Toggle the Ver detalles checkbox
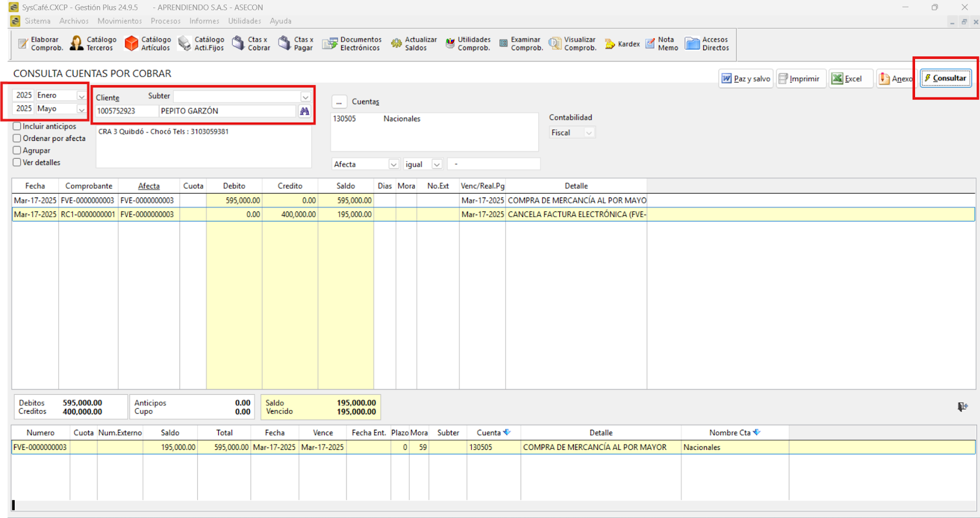The width and height of the screenshot is (980, 518). (17, 162)
